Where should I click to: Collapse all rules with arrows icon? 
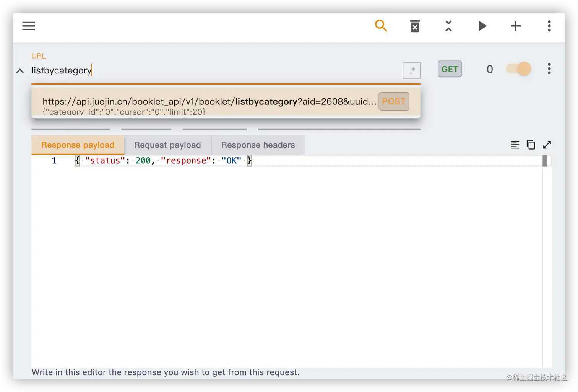448,26
